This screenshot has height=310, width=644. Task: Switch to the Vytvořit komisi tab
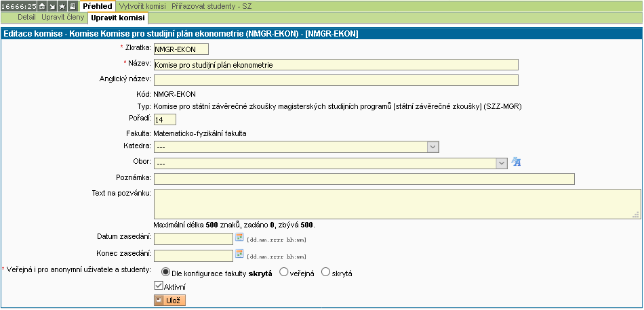[x=140, y=6]
